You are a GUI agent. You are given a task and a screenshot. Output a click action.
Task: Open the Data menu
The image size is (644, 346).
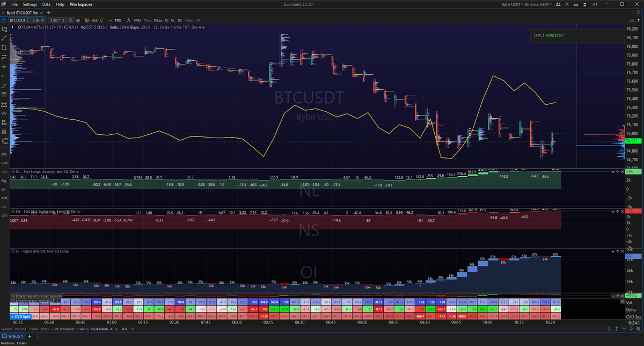pyautogui.click(x=46, y=4)
